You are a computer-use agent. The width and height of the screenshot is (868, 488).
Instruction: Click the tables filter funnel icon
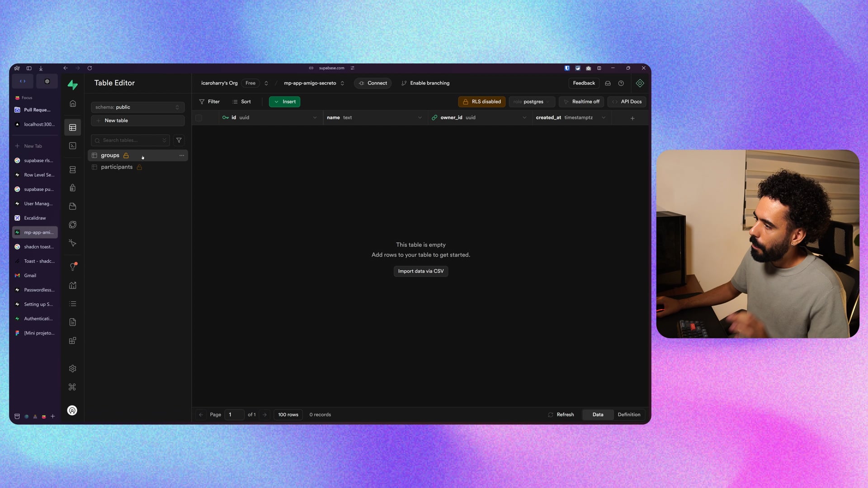179,141
